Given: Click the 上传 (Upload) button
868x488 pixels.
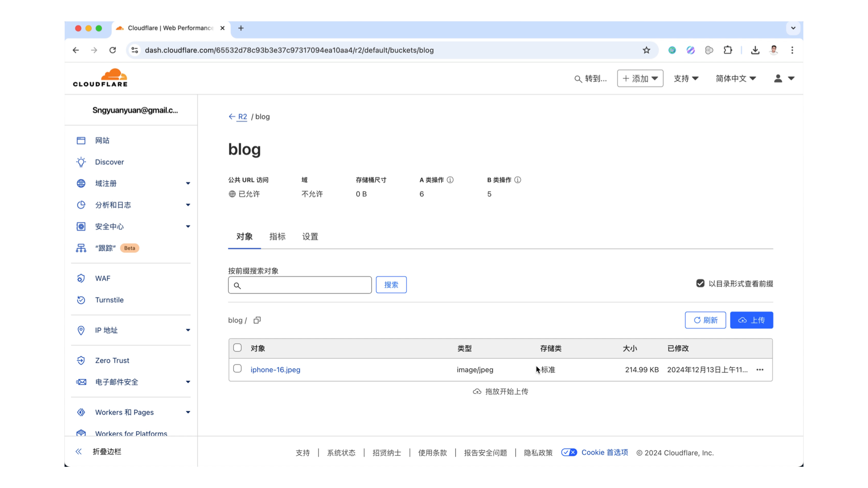Looking at the screenshot, I should [751, 320].
